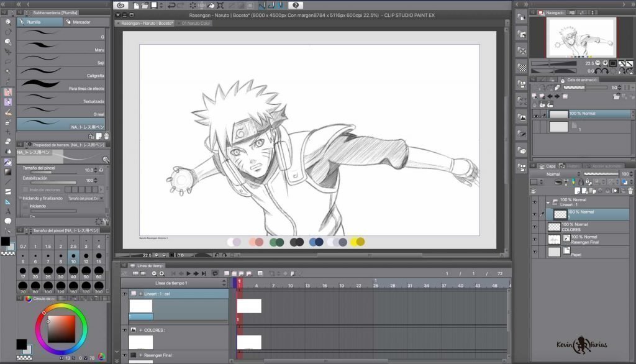Switch to the Marcador tool group tab

[x=86, y=22]
